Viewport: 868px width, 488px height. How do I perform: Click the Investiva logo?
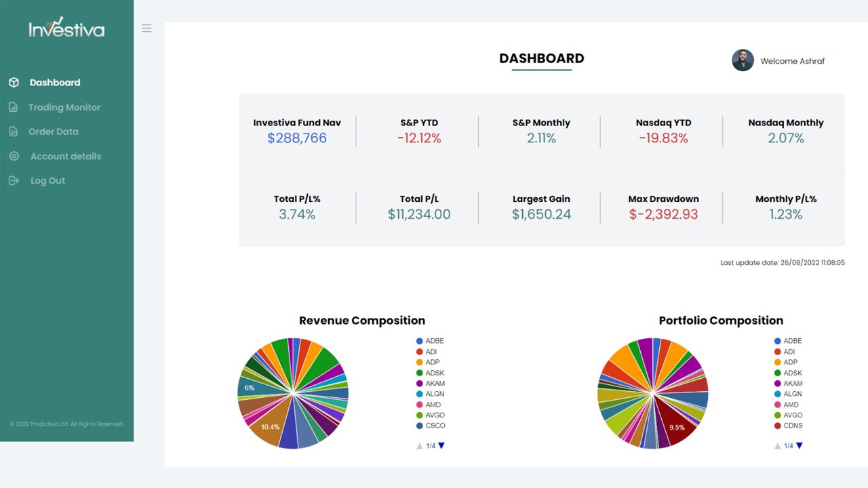pos(66,28)
